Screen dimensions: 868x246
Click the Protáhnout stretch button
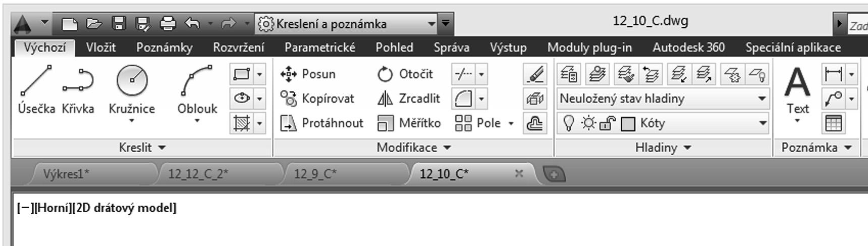(x=322, y=124)
